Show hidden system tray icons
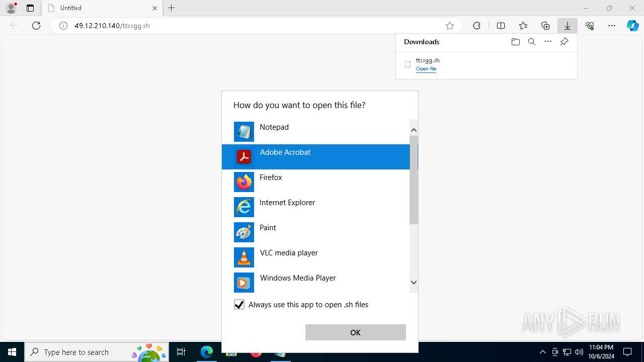 (542, 352)
